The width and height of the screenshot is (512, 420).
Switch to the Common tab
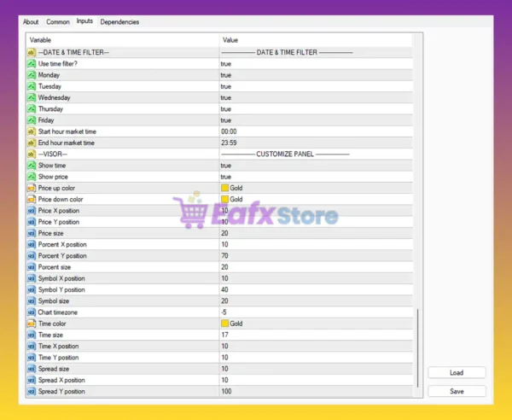(x=58, y=22)
